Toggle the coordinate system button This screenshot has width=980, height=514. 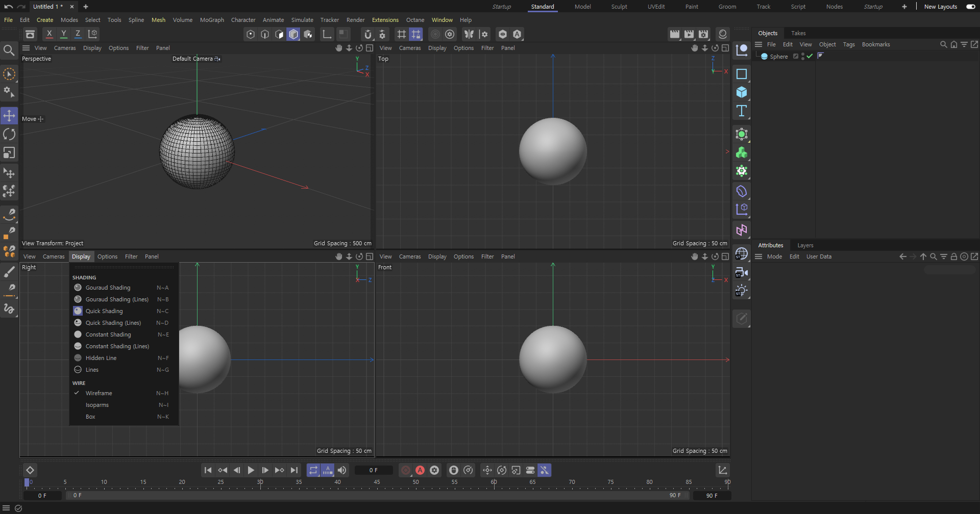(92, 34)
